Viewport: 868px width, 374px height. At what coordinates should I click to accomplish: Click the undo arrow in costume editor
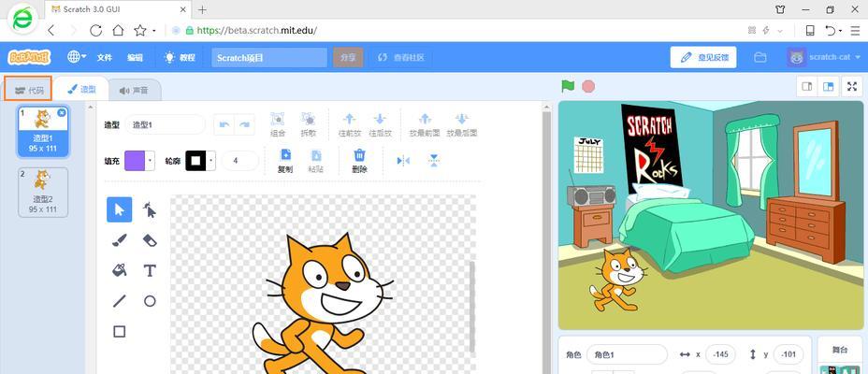tap(224, 125)
